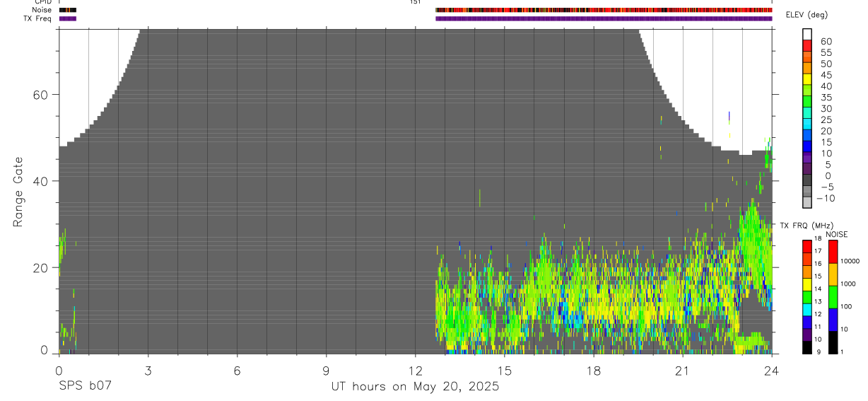Viewport: 868px width, 401px height.
Task: Pick the orange swatch in the NOISE colorbar
Action: tap(833, 274)
